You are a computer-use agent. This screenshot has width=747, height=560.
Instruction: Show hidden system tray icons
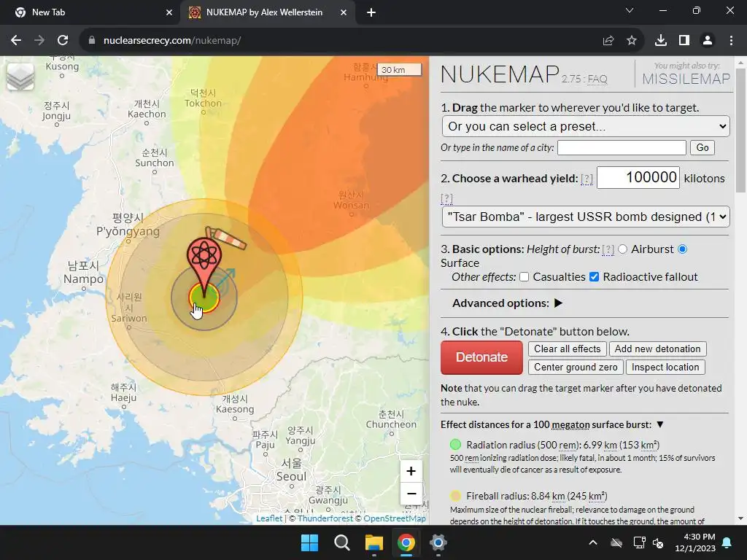click(592, 542)
